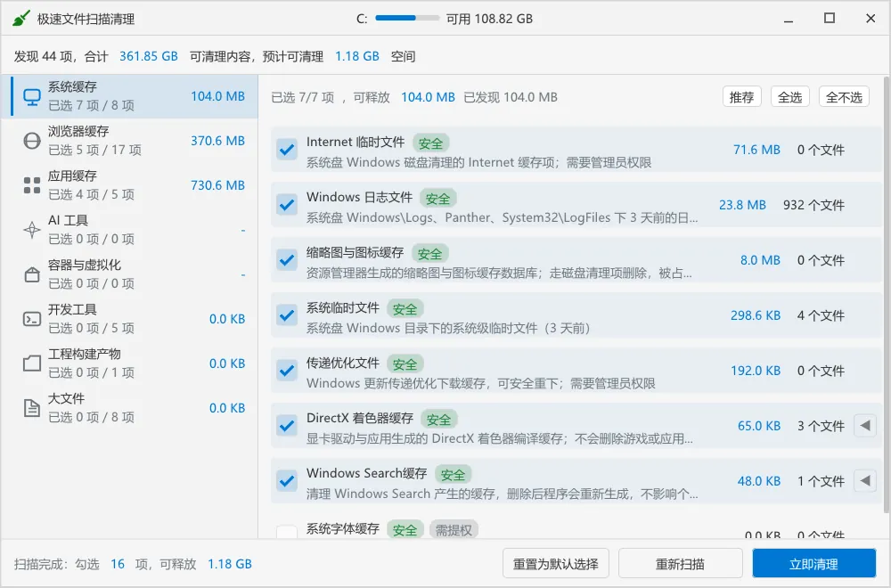Screen dimensions: 891x588
Task: Click the 361.85 GB total value
Action: coord(148,56)
